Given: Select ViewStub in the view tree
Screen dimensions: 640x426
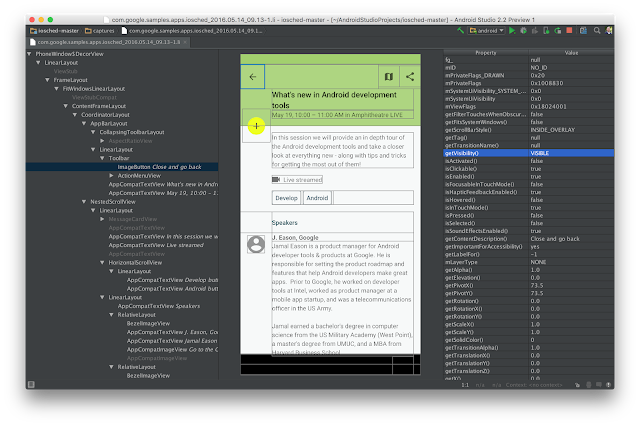Looking at the screenshot, I should pos(65,71).
